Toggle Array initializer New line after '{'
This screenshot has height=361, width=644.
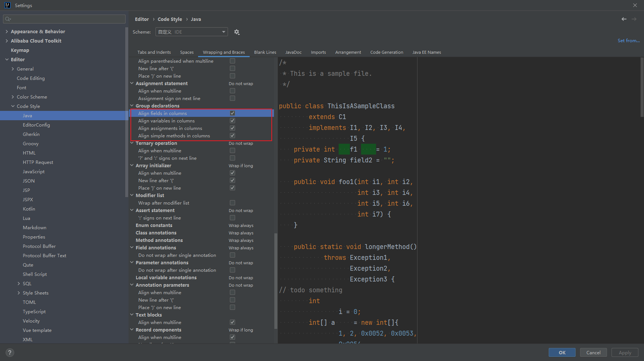232,180
